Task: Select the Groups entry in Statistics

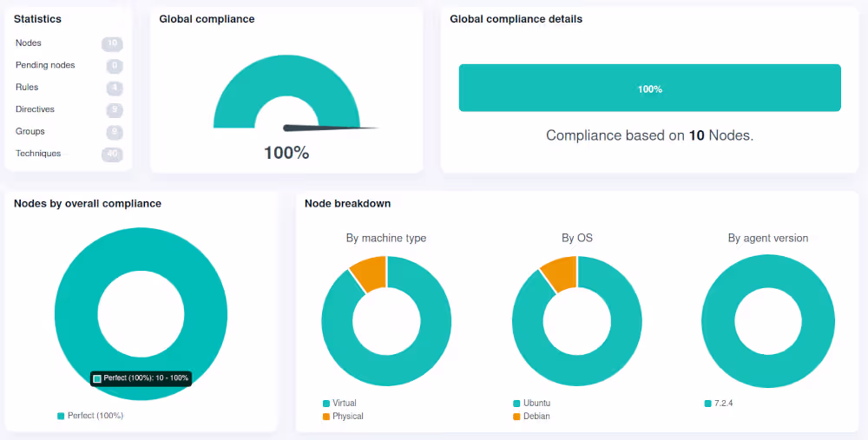Action: [x=30, y=132]
